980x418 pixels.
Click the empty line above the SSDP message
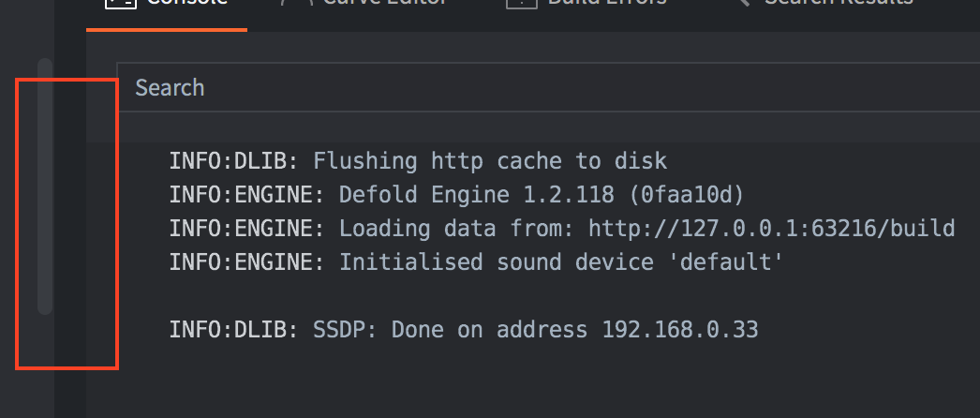click(468, 296)
